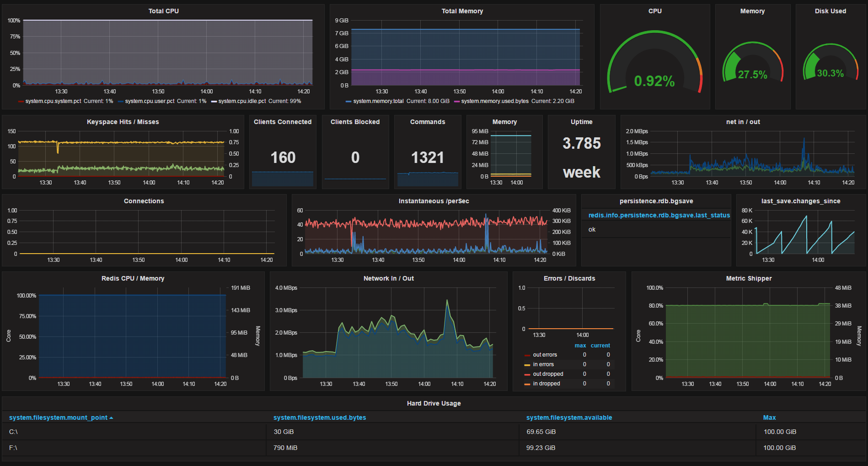Open the persistence.rdb.bgsave panel title

pyautogui.click(x=656, y=201)
